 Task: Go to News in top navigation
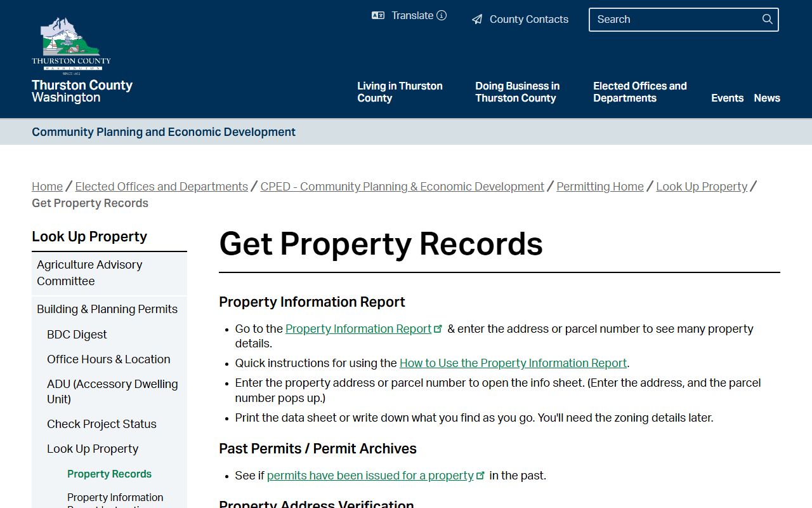click(767, 98)
